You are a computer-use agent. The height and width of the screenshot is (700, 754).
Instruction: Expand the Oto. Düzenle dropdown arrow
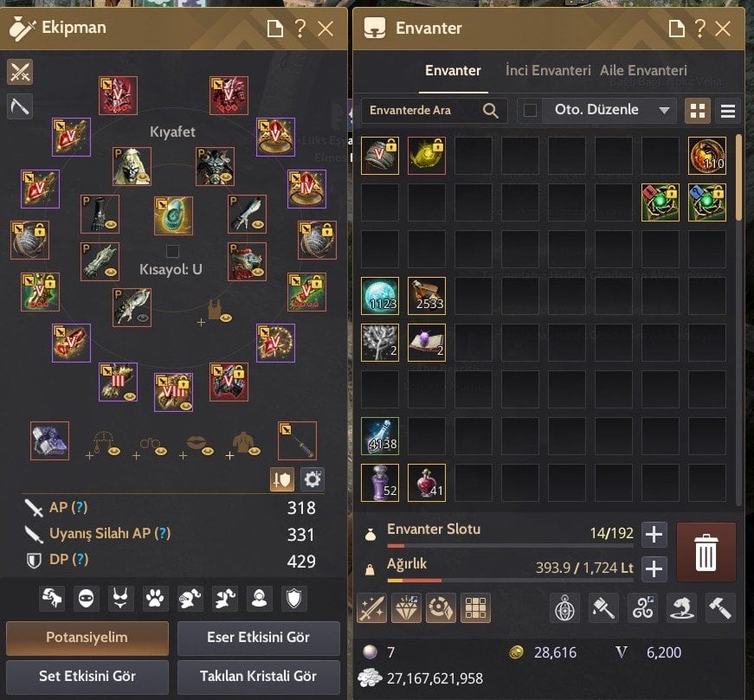664,111
